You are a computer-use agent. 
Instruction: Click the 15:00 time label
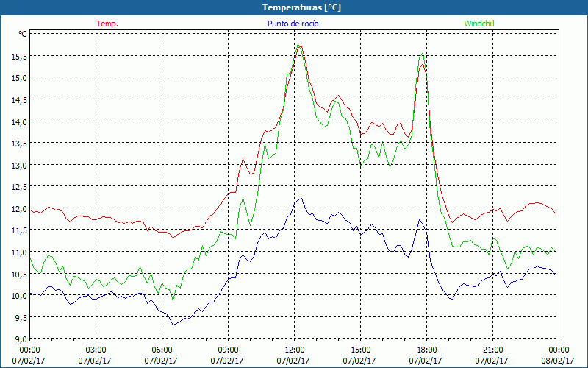tap(361, 350)
